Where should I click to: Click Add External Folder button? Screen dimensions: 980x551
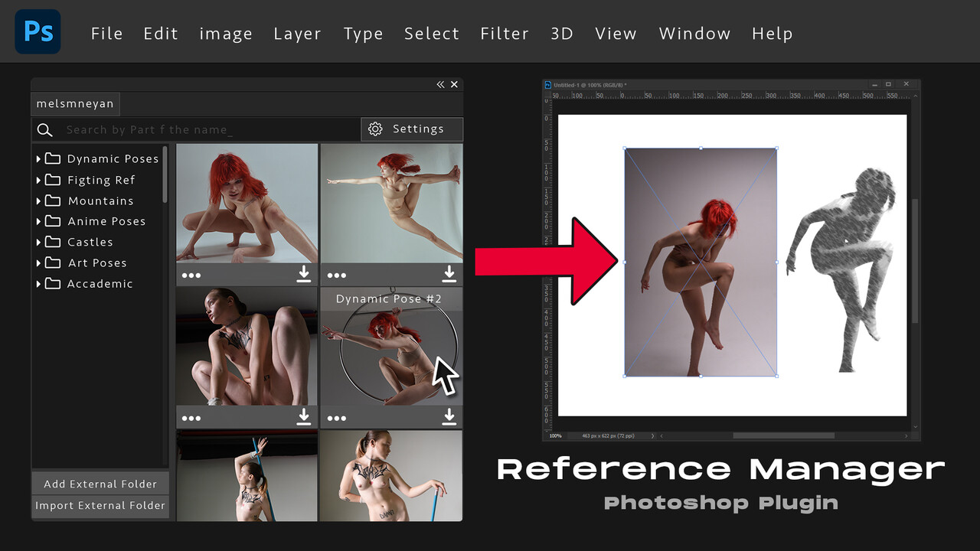100,484
